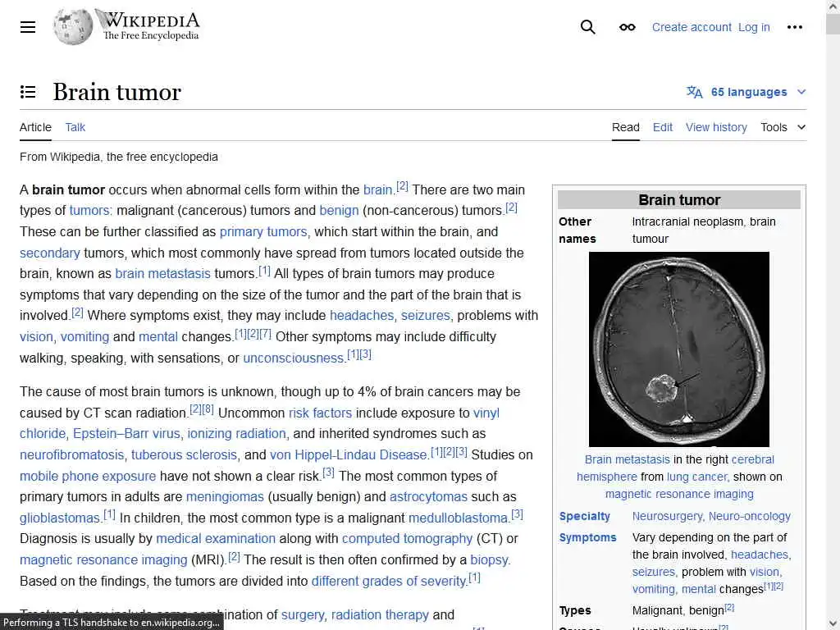Click the language translation icon
This screenshot has height=630, width=840.
pyautogui.click(x=694, y=92)
